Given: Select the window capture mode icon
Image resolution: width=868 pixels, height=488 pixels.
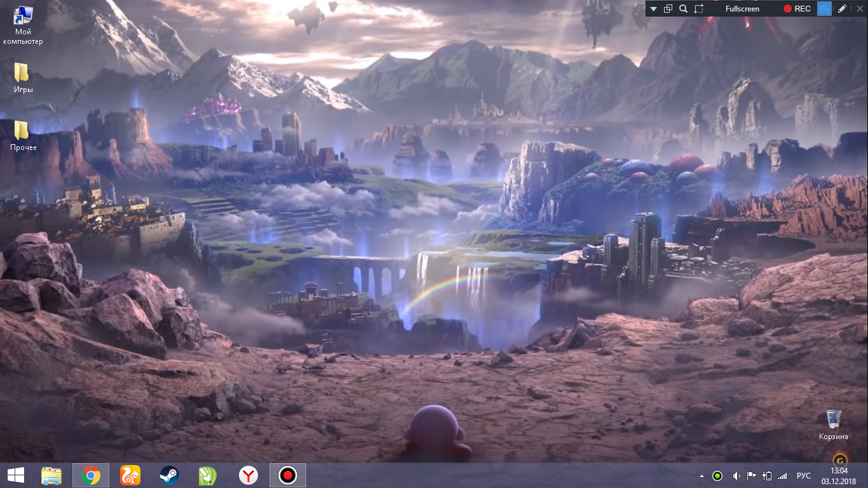Looking at the screenshot, I should [668, 9].
